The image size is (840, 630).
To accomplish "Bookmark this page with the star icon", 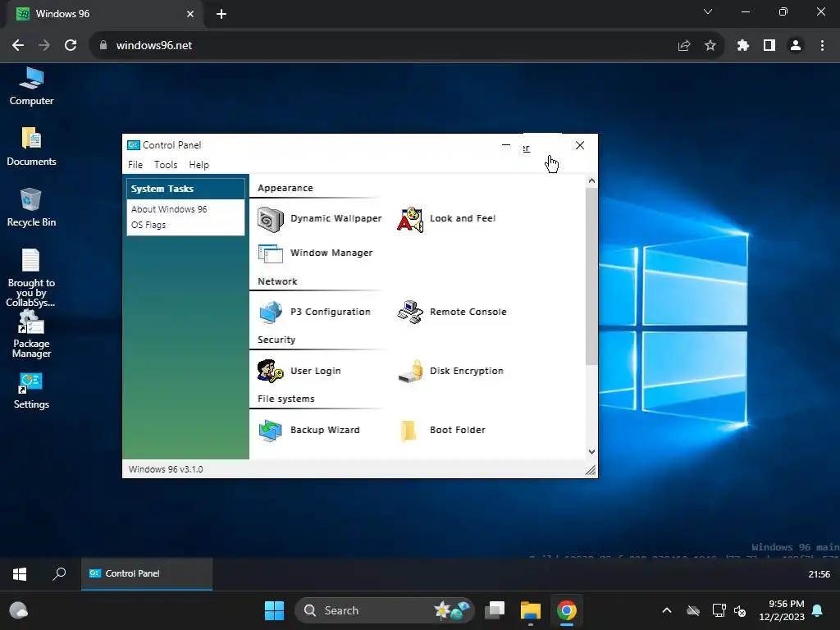I will (x=710, y=46).
